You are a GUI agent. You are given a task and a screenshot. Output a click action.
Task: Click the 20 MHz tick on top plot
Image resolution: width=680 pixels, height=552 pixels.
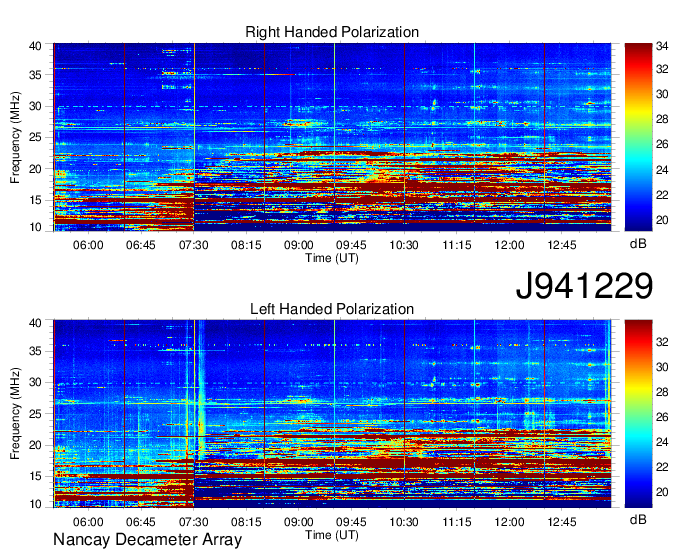pos(35,169)
